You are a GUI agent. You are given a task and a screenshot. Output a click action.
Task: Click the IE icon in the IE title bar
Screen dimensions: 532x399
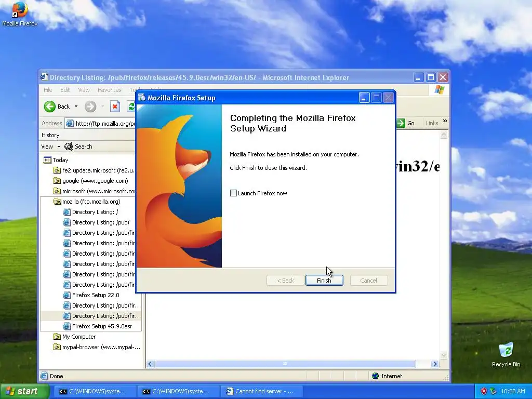coord(44,77)
